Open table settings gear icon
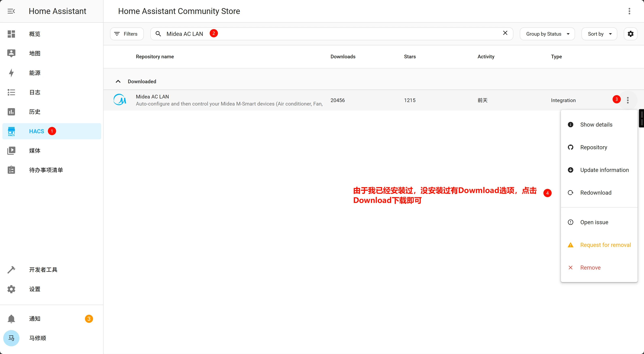 630,34
